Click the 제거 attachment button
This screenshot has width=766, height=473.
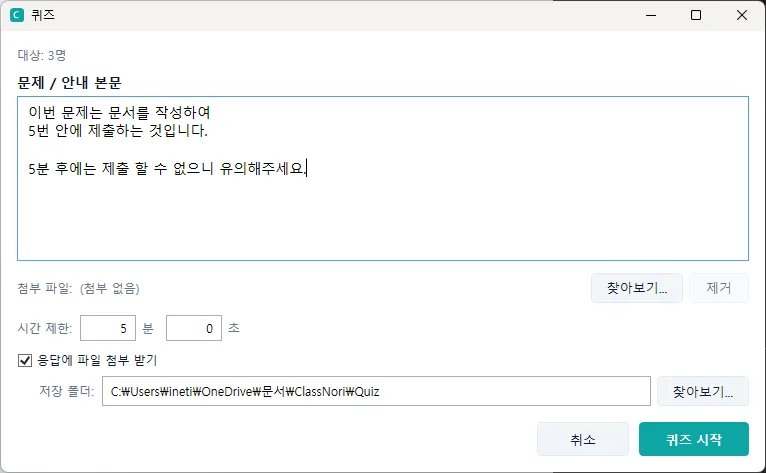pos(719,288)
